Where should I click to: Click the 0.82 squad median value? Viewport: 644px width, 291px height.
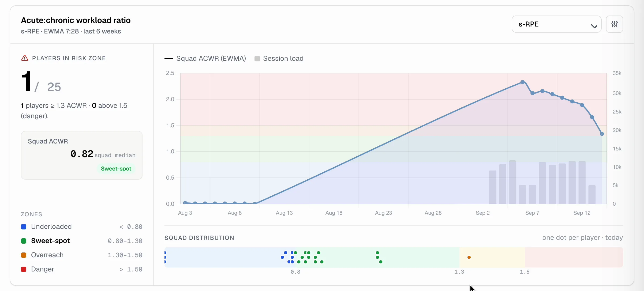tap(82, 154)
